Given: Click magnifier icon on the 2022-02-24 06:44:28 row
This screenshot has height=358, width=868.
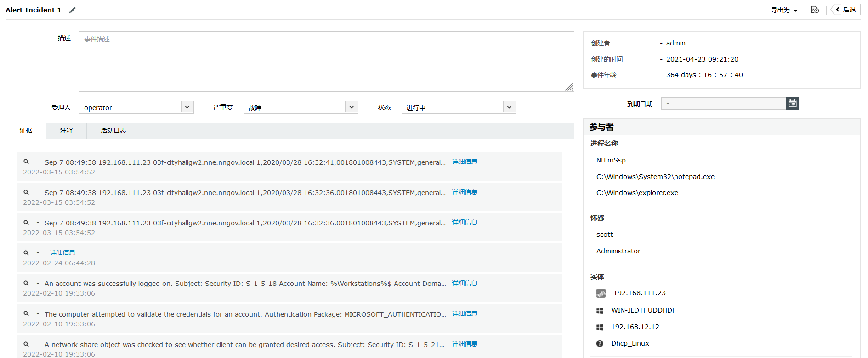Looking at the screenshot, I should click(x=26, y=252).
